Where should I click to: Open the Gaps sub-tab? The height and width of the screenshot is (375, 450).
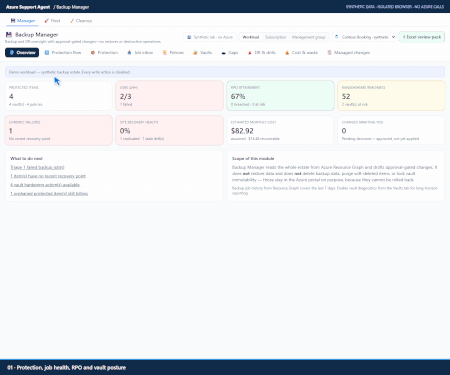point(230,53)
